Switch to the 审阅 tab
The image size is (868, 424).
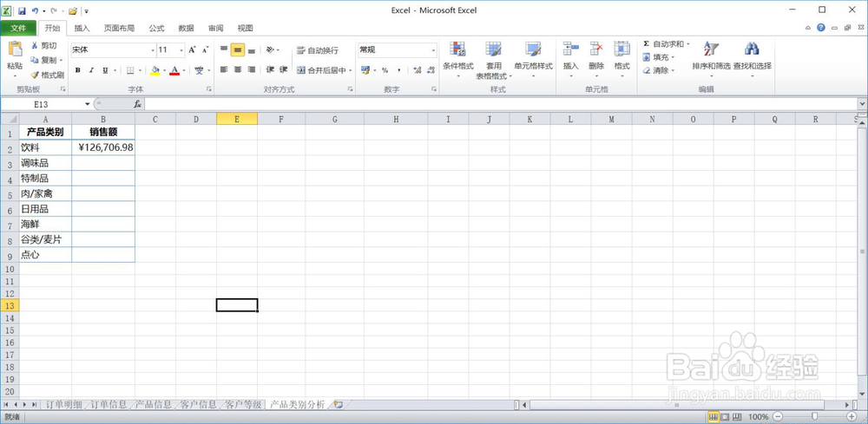[x=215, y=29]
